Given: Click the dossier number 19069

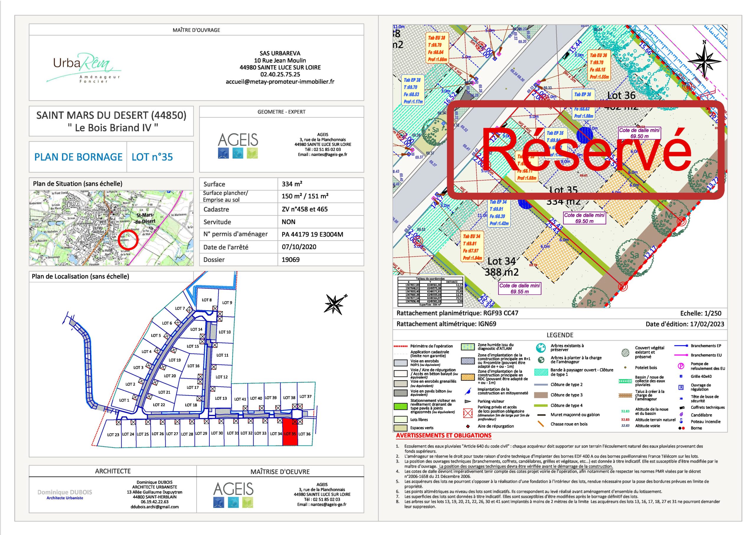Looking at the screenshot, I should point(291,260).
